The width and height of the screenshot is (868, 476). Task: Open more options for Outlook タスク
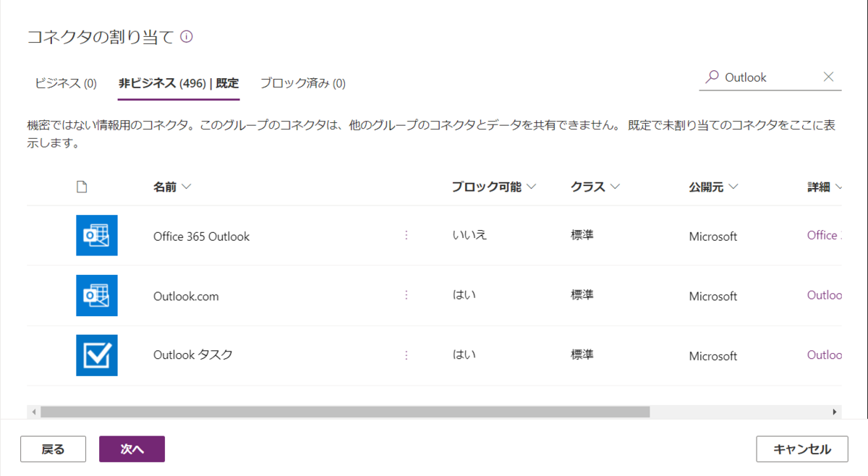tap(406, 355)
